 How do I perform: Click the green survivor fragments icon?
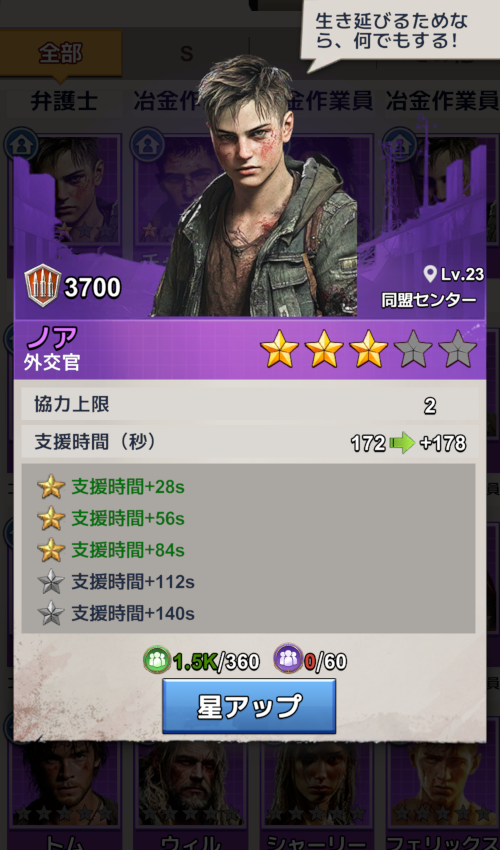coord(157,659)
